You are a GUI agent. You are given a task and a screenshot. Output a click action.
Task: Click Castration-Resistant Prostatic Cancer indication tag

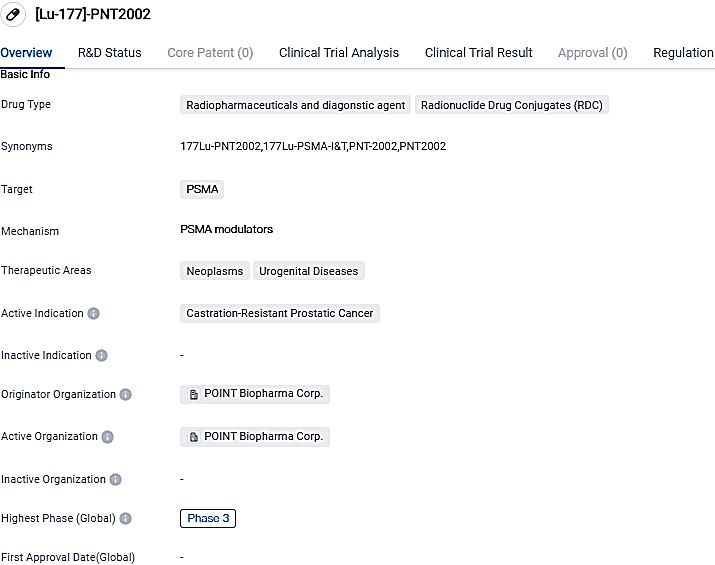(280, 314)
